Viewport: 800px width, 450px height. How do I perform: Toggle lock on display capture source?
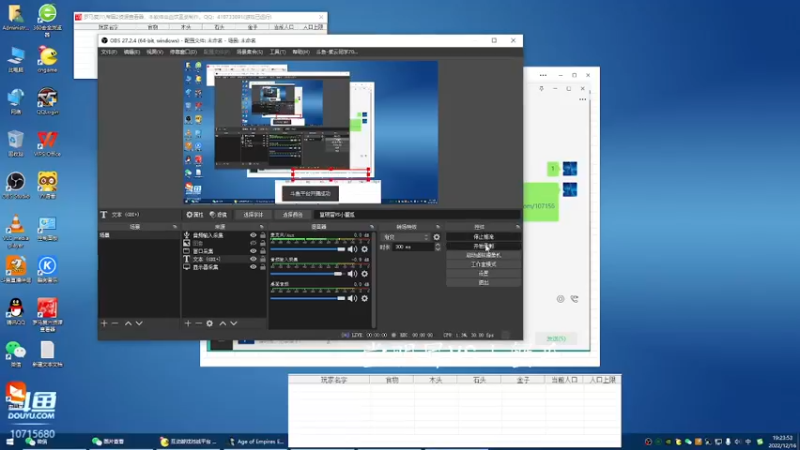(263, 267)
